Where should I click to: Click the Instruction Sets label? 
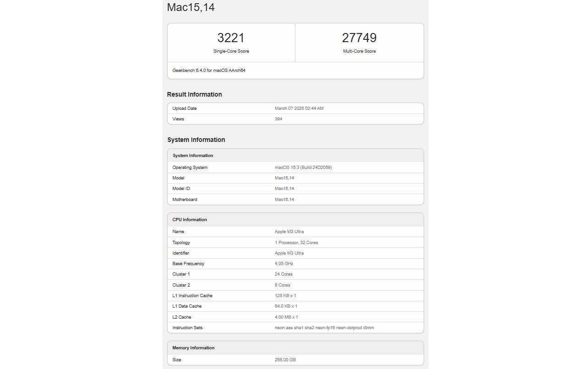[x=187, y=328]
